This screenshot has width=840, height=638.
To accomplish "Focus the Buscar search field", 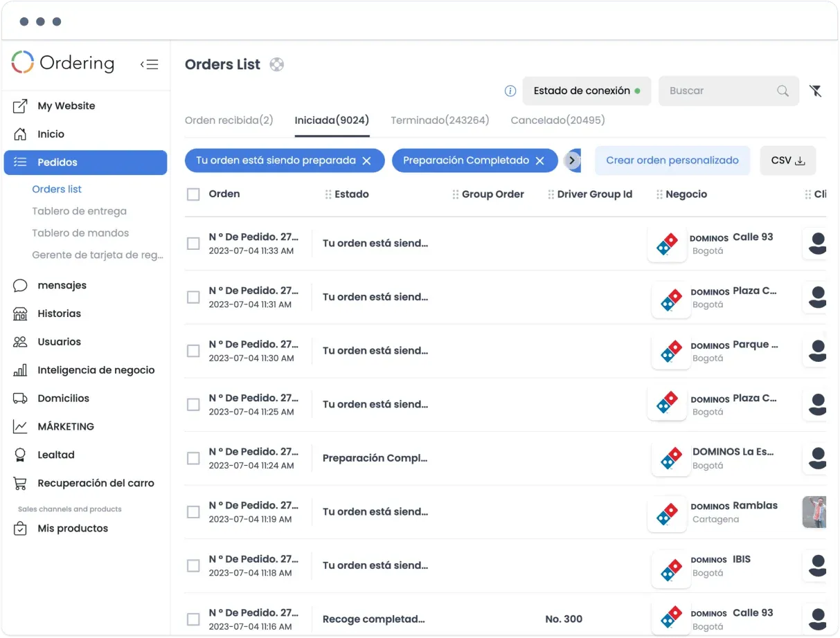I will point(729,91).
